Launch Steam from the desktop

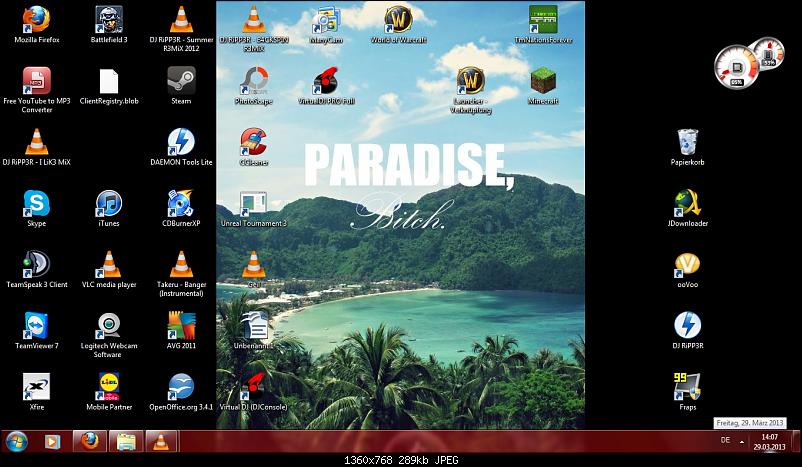[181, 82]
